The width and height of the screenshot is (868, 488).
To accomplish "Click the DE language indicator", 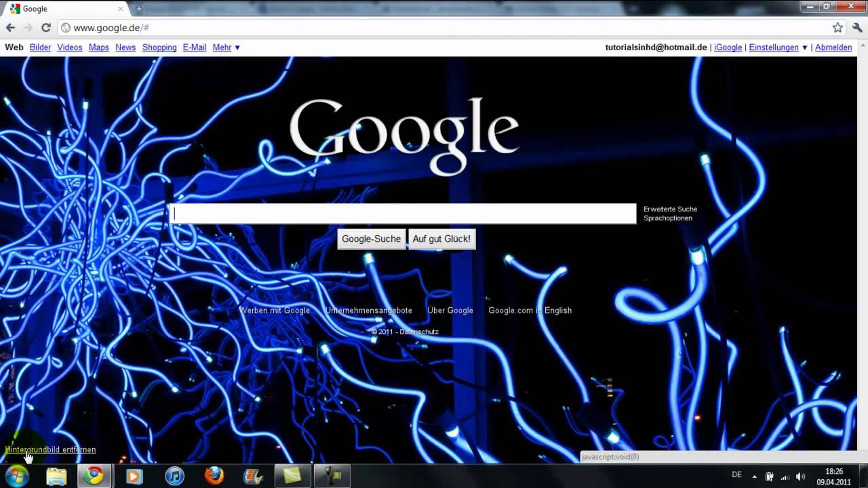I will 737,475.
